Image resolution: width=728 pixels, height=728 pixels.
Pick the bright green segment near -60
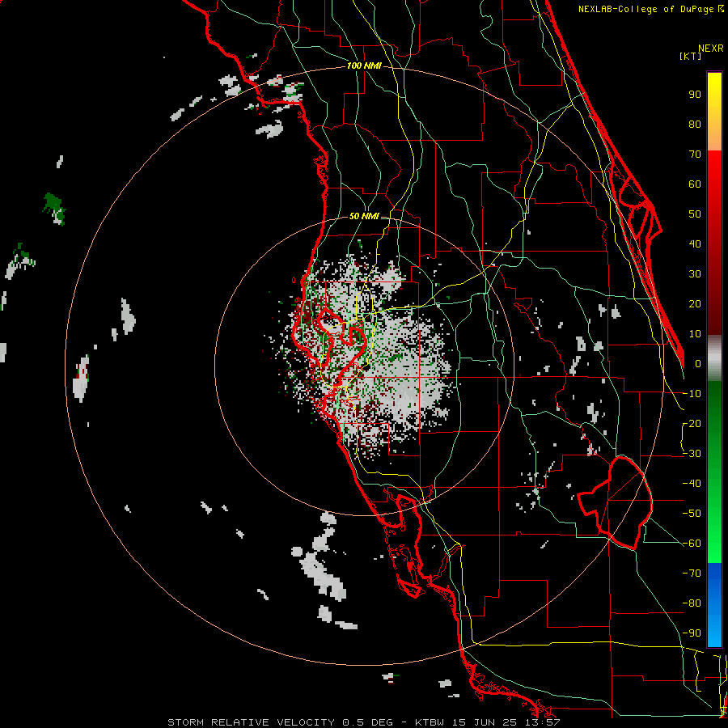tap(714, 544)
